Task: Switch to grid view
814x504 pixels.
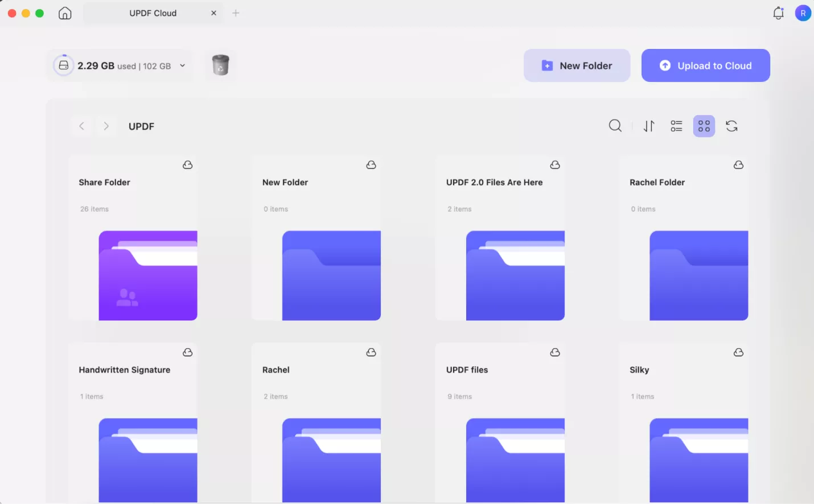Action: (704, 126)
